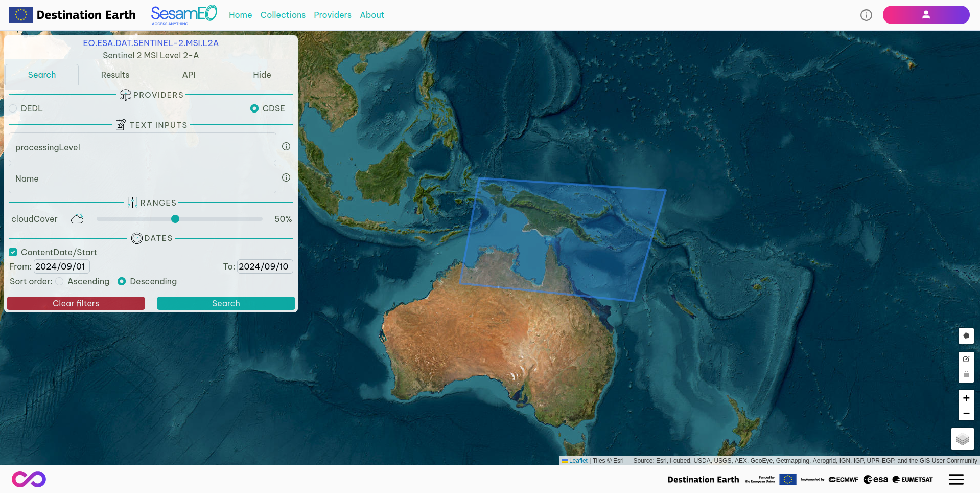Click the Providers section icon
980x493 pixels.
pyautogui.click(x=125, y=95)
